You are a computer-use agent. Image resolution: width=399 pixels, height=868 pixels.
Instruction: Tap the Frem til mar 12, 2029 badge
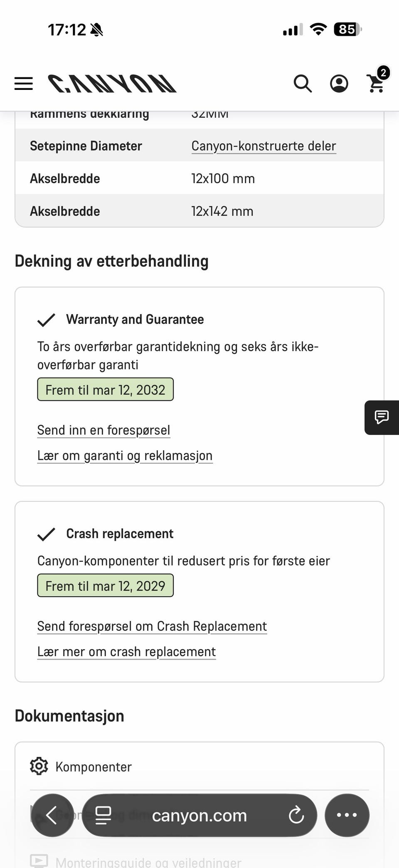105,585
